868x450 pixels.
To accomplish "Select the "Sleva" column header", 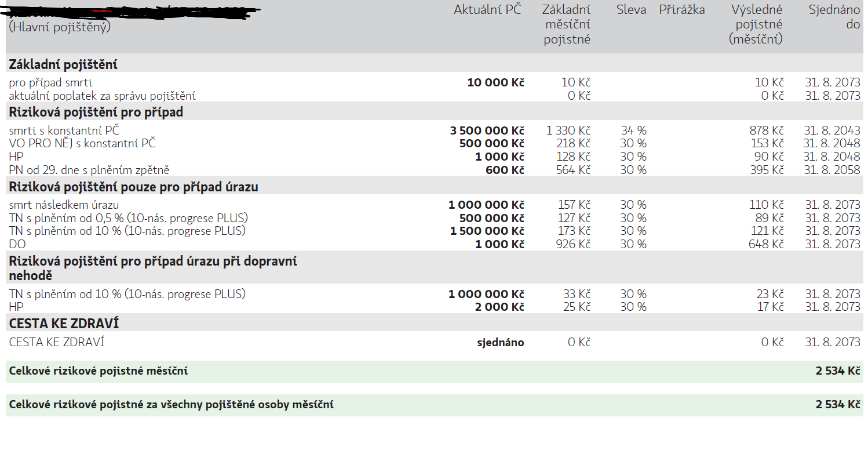I will (x=631, y=10).
